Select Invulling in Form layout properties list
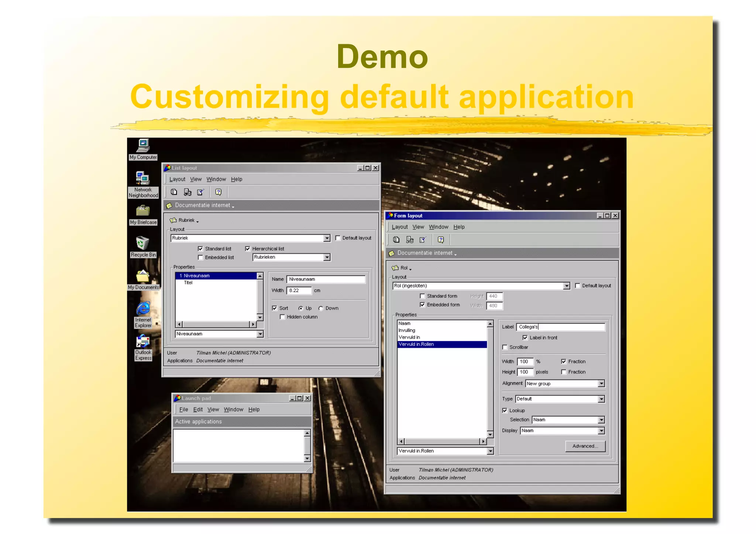 pos(407,330)
